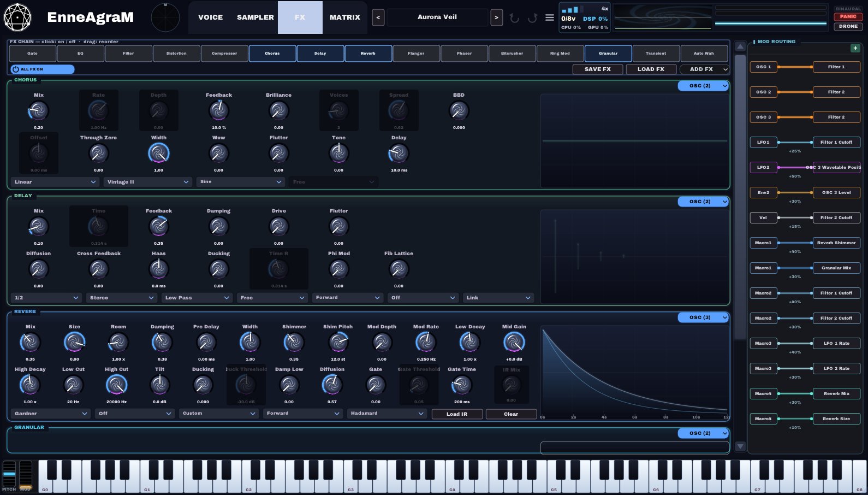Click the LOAD FX button
Image resolution: width=868 pixels, height=495 pixels.
[x=651, y=69]
